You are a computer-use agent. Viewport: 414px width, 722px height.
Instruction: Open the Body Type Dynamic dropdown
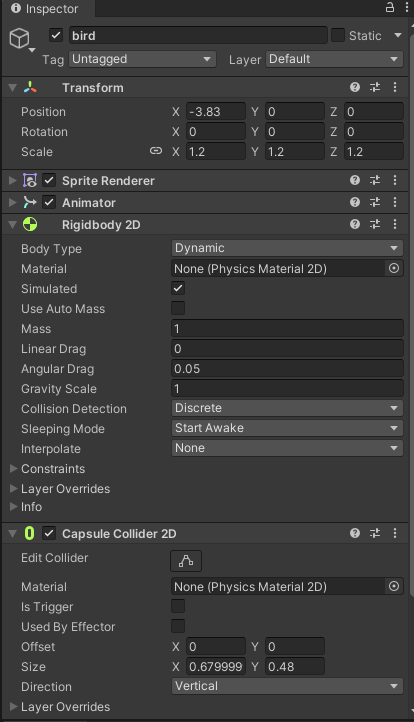click(287, 248)
